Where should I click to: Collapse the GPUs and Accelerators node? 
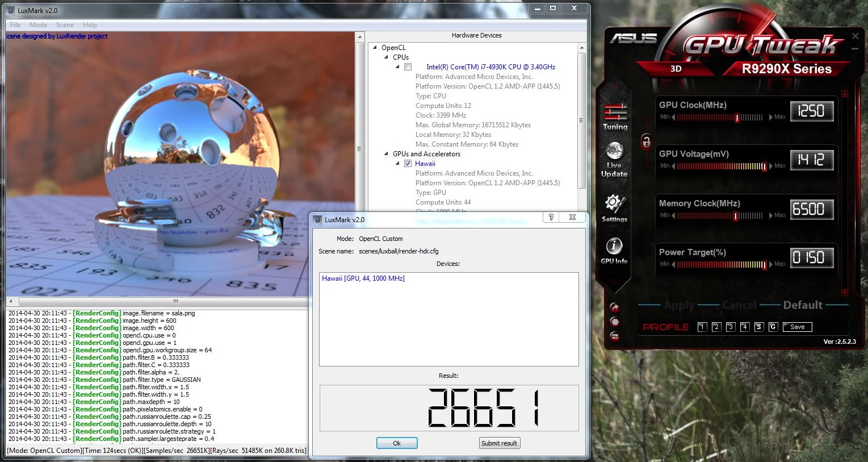(x=387, y=154)
